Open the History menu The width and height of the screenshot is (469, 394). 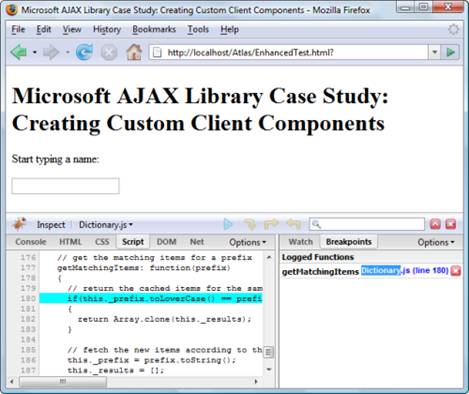click(107, 30)
